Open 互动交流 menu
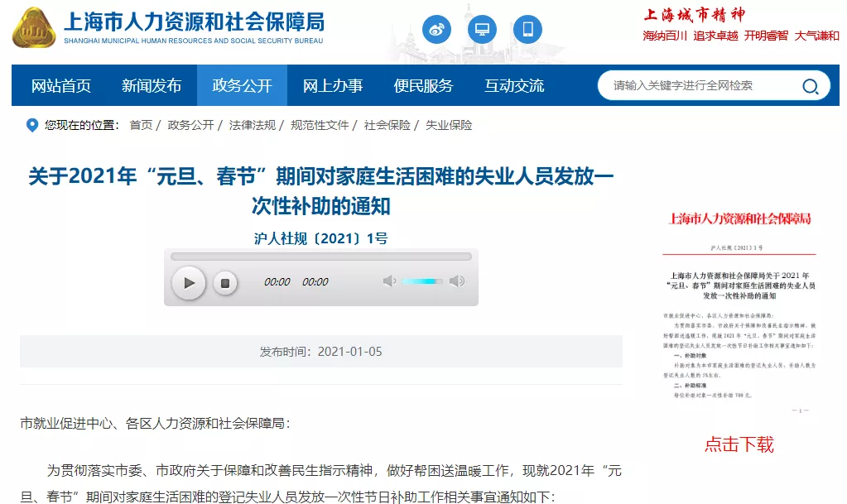Viewport: 847px width, 504px height. [x=514, y=85]
